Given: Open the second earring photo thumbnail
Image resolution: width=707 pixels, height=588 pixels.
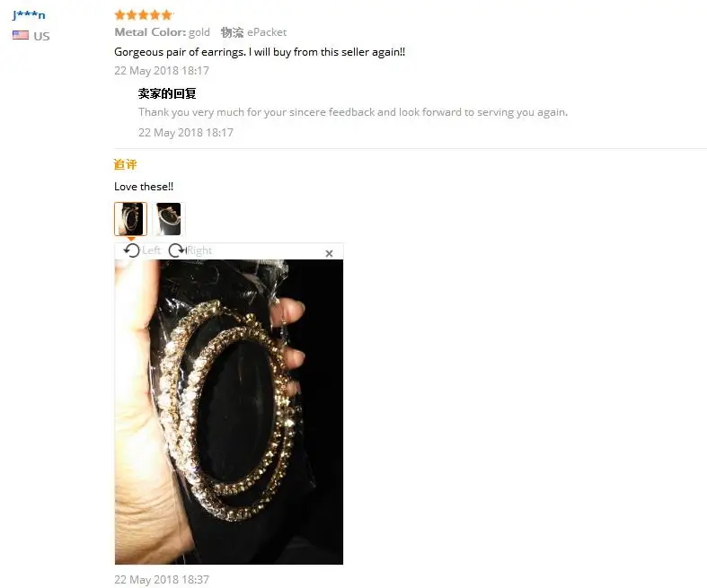Looking at the screenshot, I should 169,219.
